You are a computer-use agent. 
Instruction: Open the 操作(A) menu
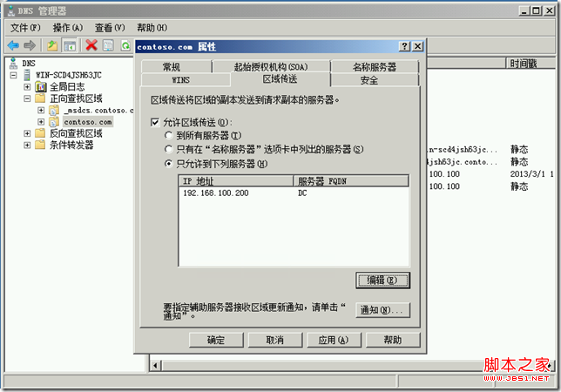coord(68,28)
